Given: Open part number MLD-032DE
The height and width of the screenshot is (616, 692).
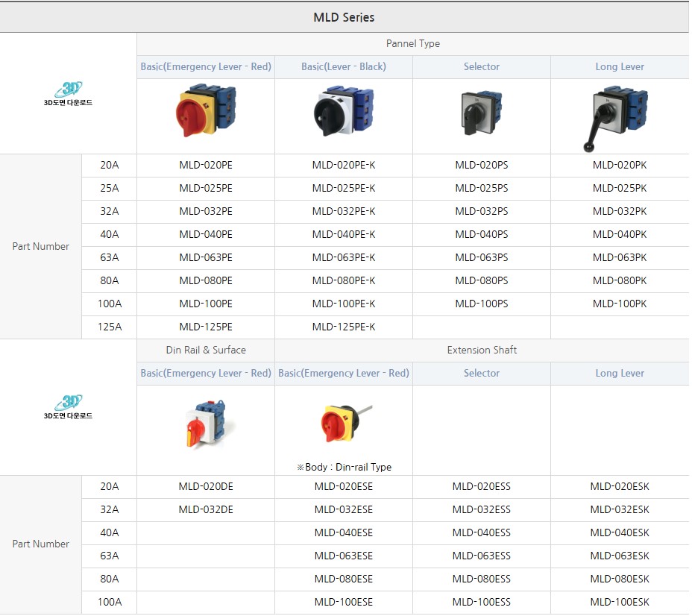Looking at the screenshot, I should pos(206,510).
